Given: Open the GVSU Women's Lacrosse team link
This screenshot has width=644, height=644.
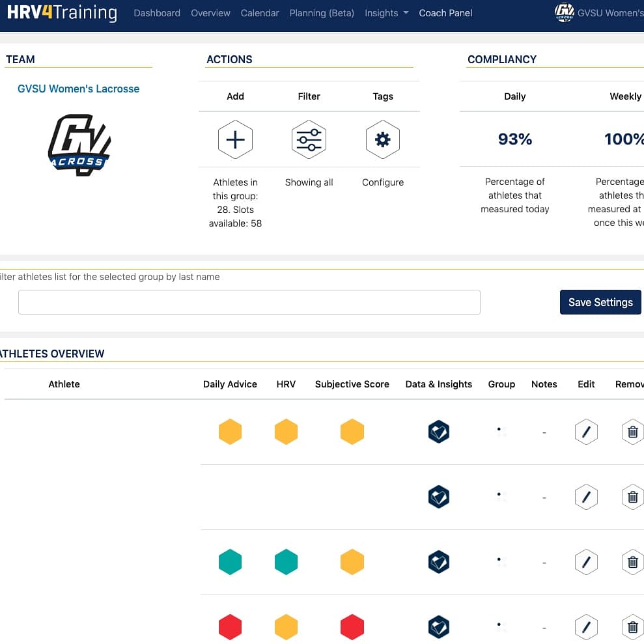Looking at the screenshot, I should point(78,89).
